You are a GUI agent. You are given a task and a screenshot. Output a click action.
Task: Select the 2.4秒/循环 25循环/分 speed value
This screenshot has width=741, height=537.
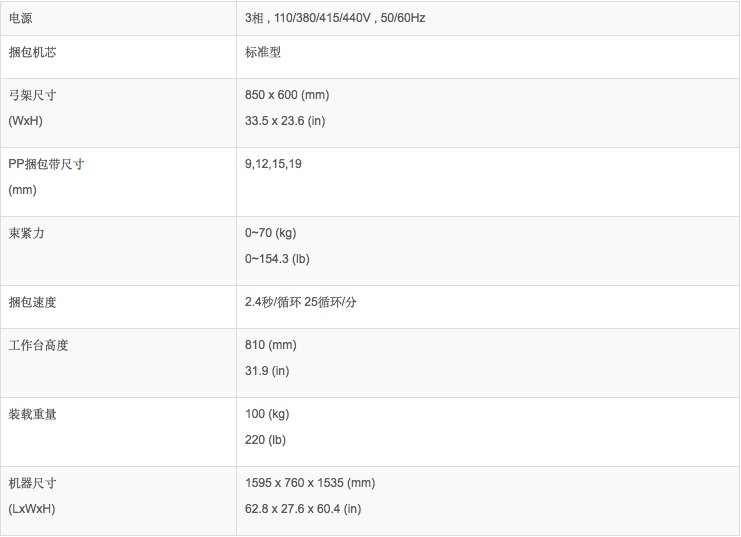click(x=301, y=302)
